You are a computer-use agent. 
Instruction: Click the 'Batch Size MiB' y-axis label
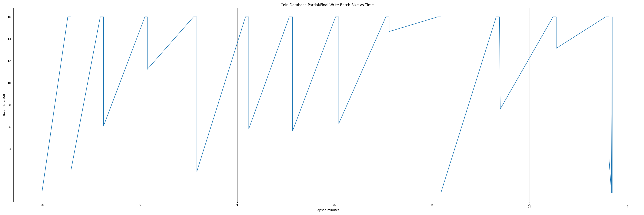pyautogui.click(x=5, y=105)
